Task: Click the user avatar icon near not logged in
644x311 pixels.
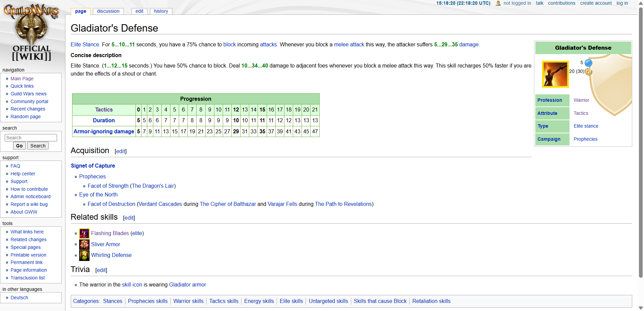Action: [498, 3]
